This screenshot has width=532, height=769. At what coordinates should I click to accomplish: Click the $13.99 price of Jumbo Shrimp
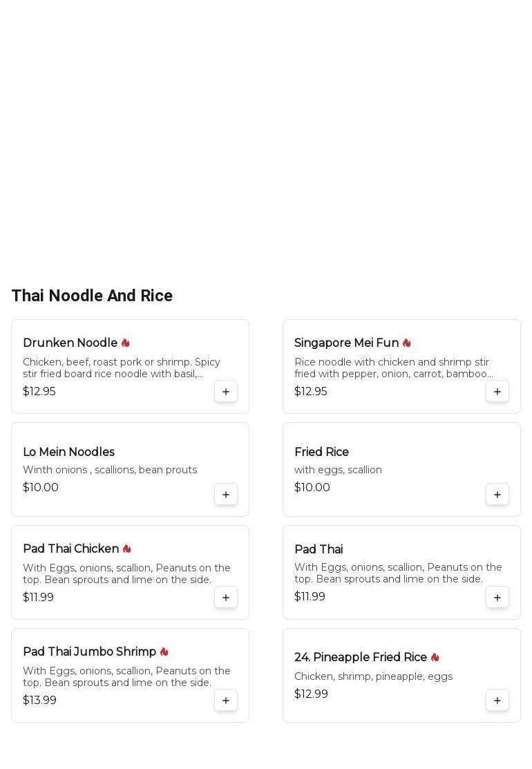click(x=39, y=700)
